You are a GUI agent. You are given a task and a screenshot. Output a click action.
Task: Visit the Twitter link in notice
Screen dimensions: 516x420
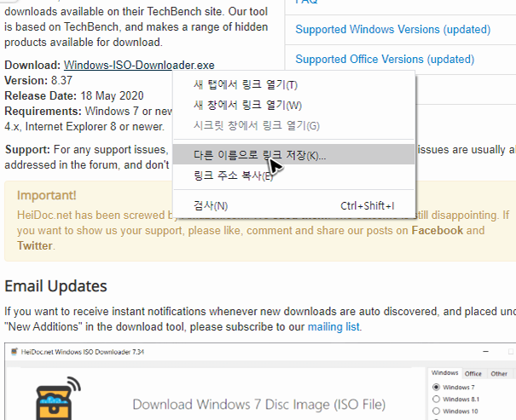tap(35, 245)
